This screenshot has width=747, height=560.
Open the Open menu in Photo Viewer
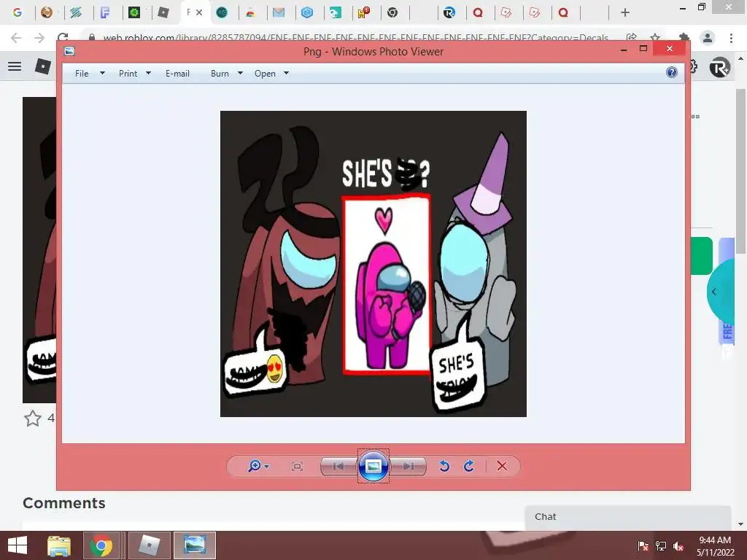pyautogui.click(x=265, y=74)
